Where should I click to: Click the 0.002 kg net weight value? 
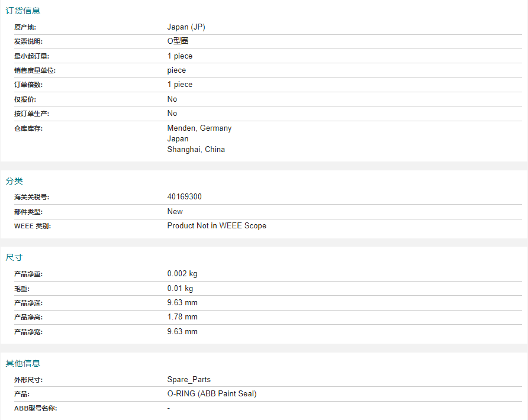182,274
